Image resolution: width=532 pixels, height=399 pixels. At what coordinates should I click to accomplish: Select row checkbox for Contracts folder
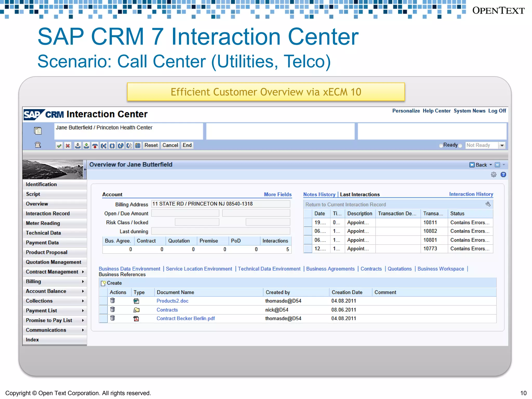click(103, 310)
